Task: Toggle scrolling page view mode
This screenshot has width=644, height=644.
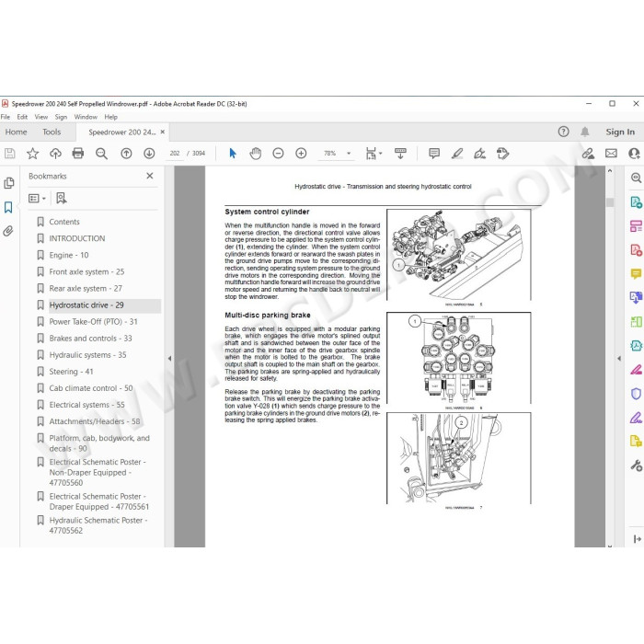Action: point(400,154)
